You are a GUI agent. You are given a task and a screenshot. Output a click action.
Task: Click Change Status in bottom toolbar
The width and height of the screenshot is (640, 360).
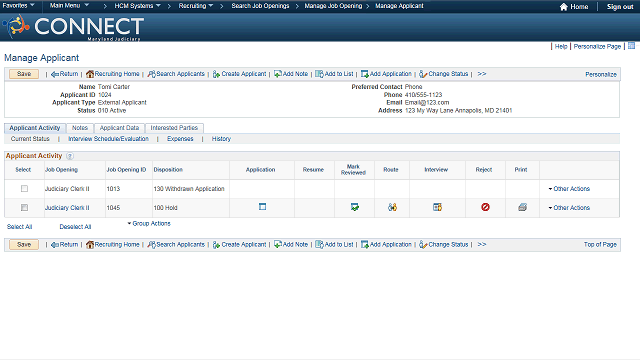(444, 244)
